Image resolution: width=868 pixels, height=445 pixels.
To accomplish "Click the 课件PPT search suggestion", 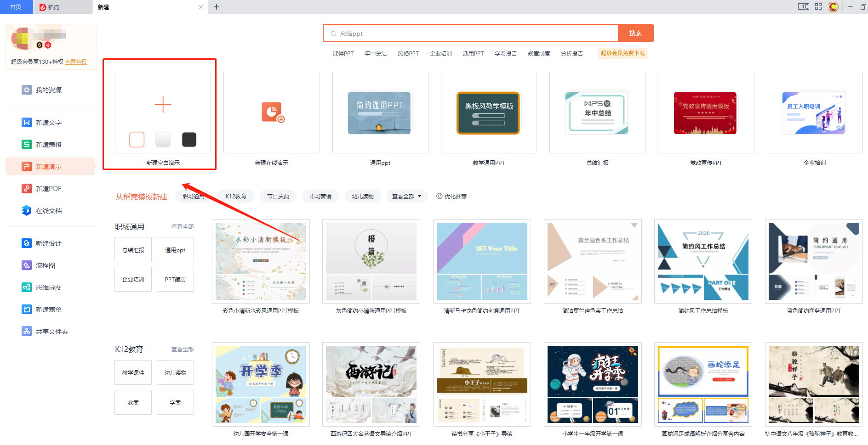I will pos(343,53).
